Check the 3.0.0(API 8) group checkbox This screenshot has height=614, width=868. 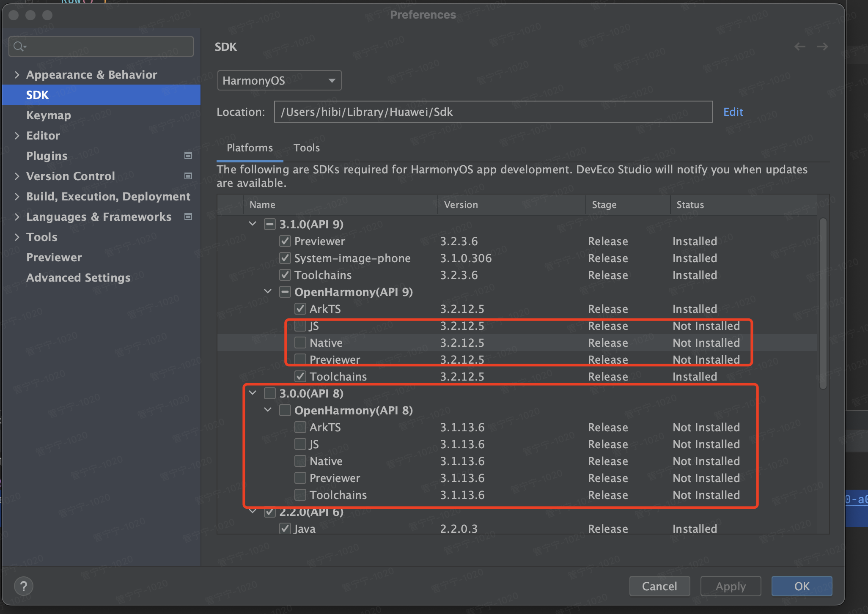[x=270, y=393]
